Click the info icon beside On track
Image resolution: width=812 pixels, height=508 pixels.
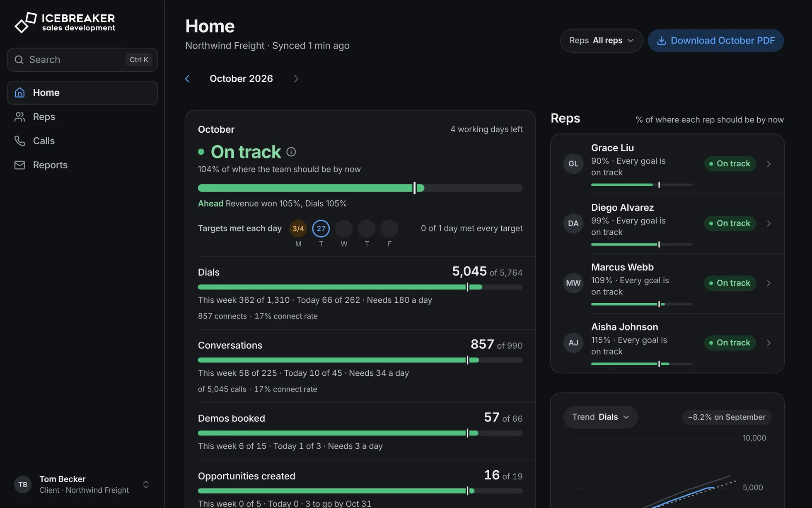tap(291, 152)
